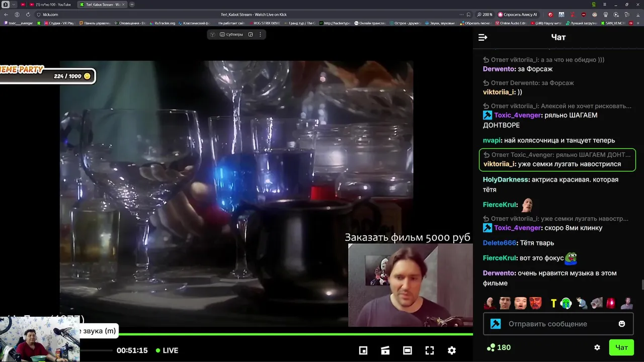Screen dimensions: 644x362
Task: Reload the page in browser toolbar
Action: tap(28, 15)
